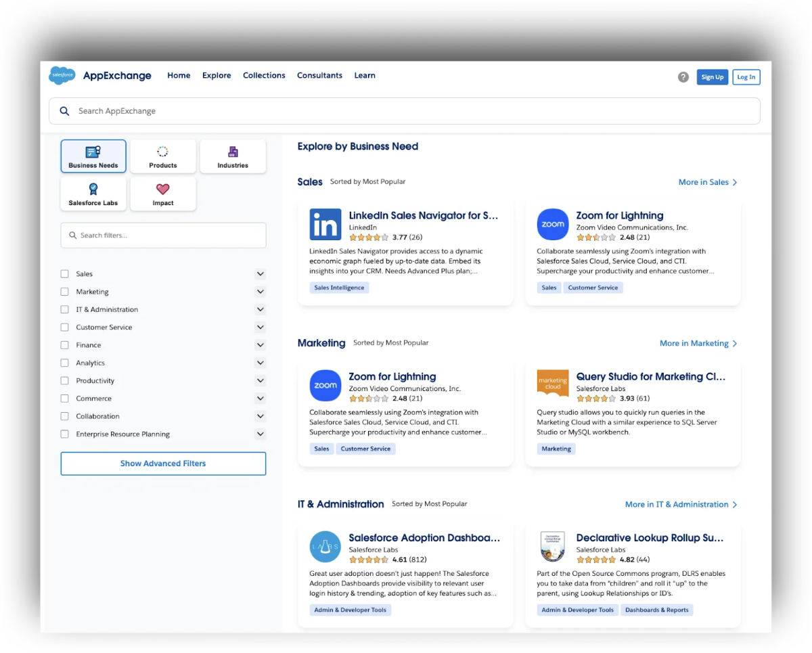This screenshot has width=812, height=653.
Task: Click the Declarative Lookup Rollup badge icon
Action: [553, 547]
